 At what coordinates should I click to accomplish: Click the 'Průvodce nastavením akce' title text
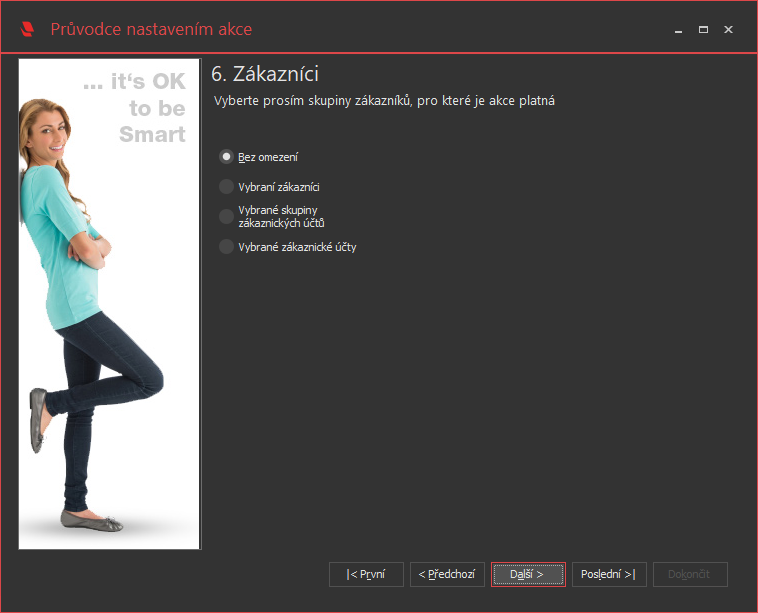pos(151,29)
